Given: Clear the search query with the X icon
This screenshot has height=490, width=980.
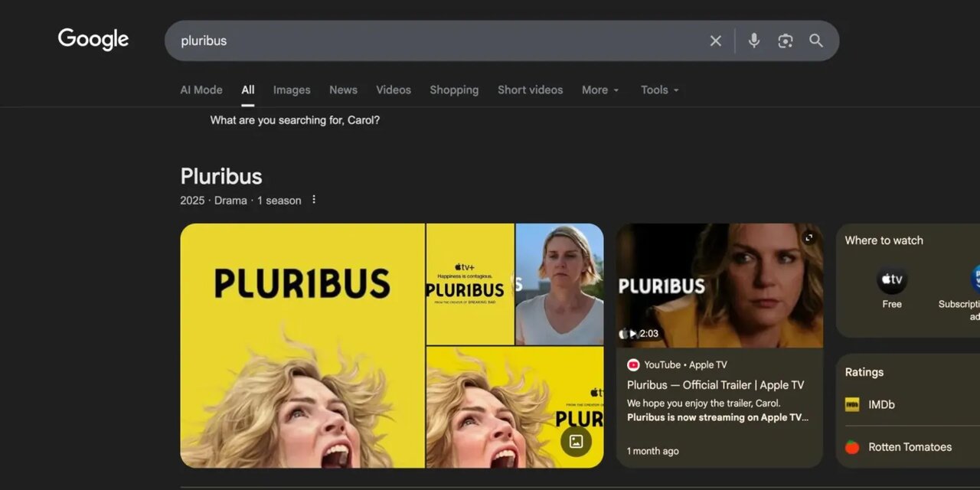Looking at the screenshot, I should pos(715,41).
